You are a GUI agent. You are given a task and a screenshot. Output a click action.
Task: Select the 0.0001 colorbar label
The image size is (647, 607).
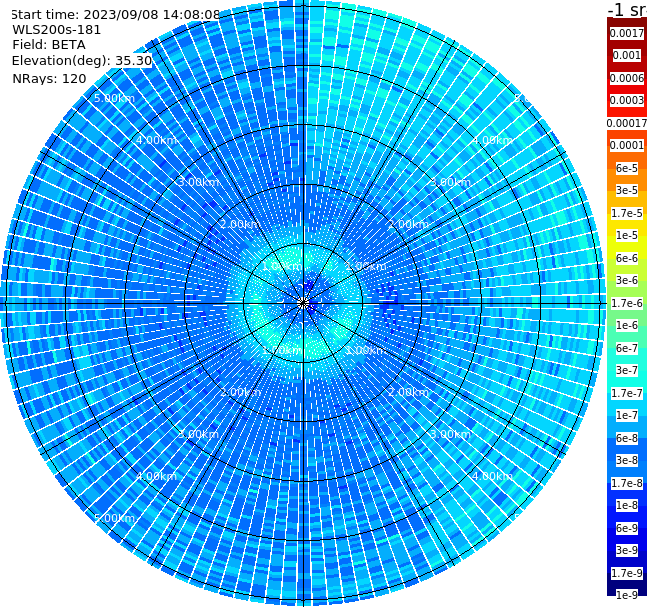coord(627,145)
